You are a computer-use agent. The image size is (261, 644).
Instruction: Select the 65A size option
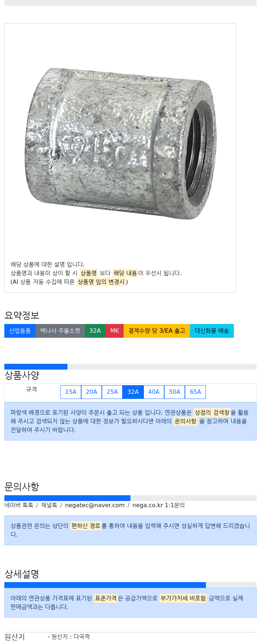195,392
